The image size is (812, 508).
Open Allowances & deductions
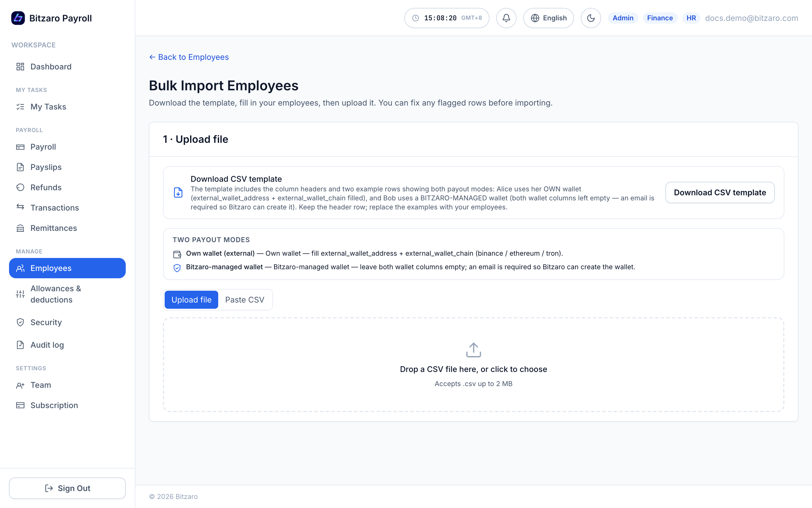pyautogui.click(x=67, y=294)
